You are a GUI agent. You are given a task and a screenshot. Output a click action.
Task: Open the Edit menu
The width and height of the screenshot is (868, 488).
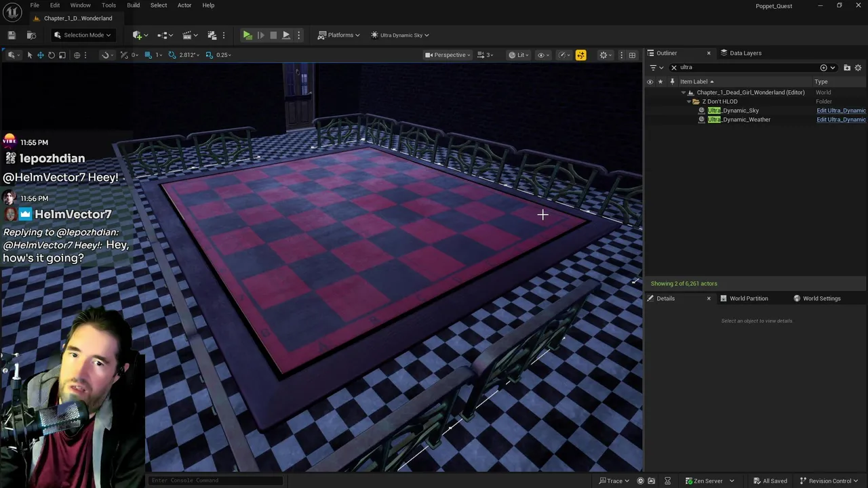[x=55, y=5]
